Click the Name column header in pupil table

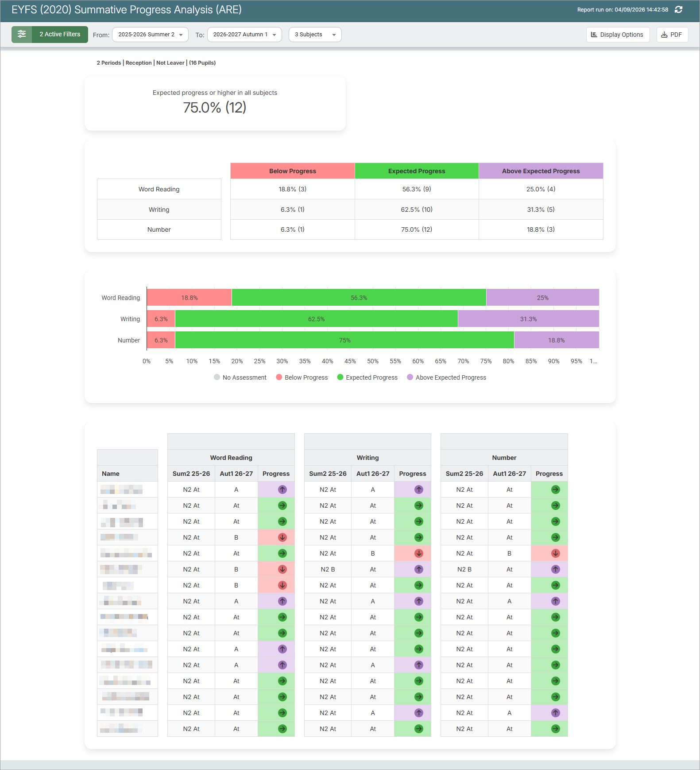[128, 474]
